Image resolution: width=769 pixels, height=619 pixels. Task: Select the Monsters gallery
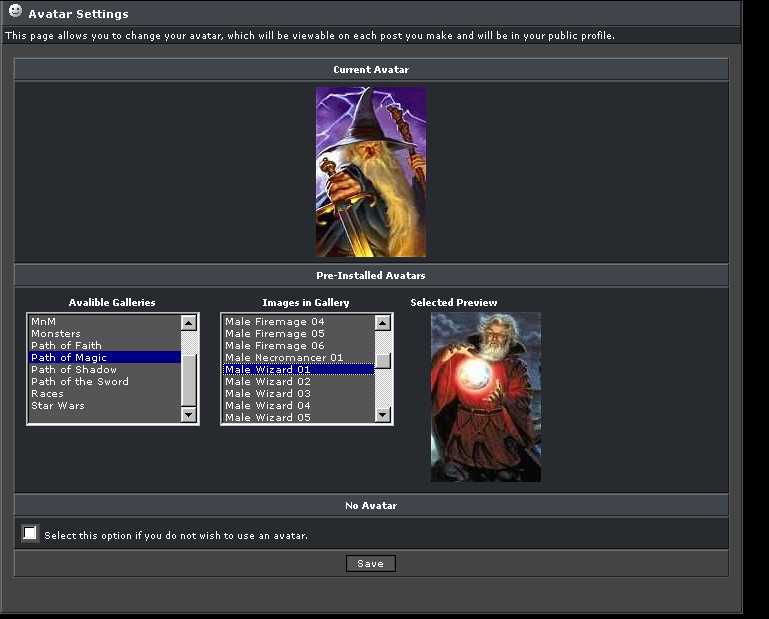click(104, 334)
